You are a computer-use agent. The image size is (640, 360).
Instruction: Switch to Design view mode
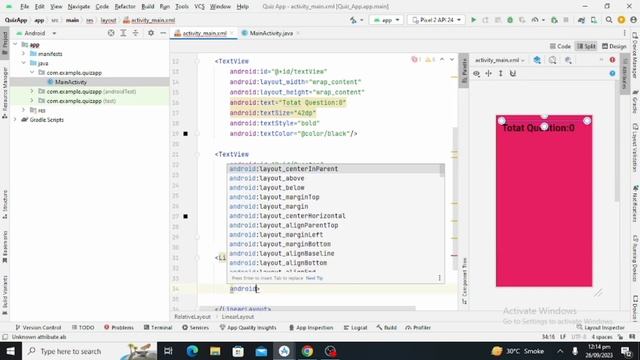(614, 47)
